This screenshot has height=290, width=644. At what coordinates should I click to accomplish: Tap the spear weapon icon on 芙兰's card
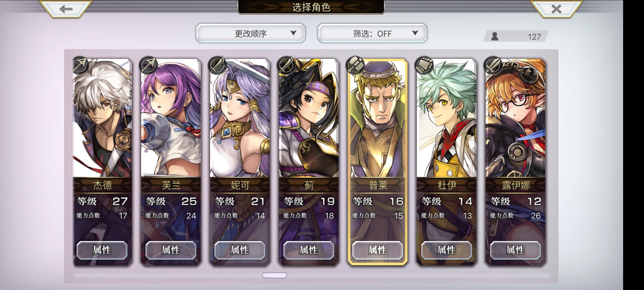point(149,65)
